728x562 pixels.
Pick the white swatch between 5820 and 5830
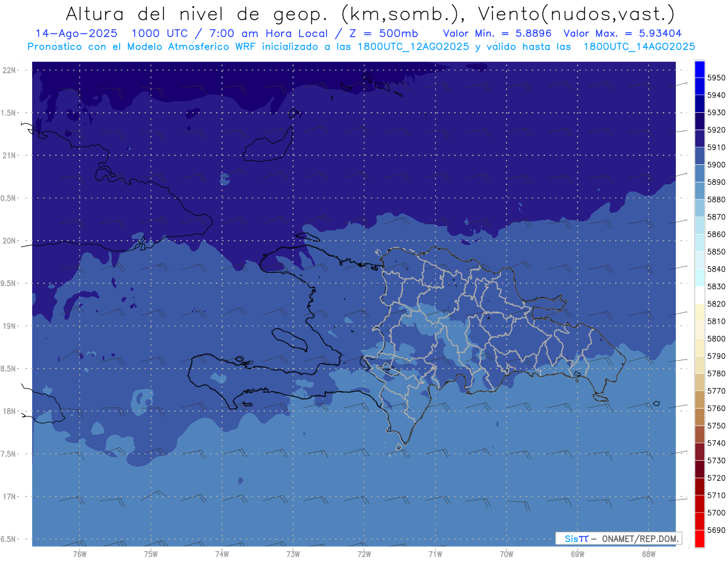point(699,295)
